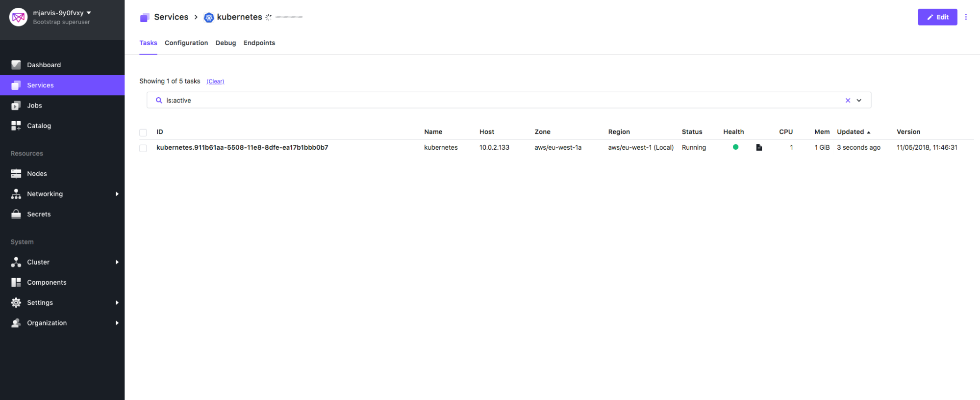Open the task log file icon
The height and width of the screenshot is (400, 980).
pyautogui.click(x=759, y=148)
